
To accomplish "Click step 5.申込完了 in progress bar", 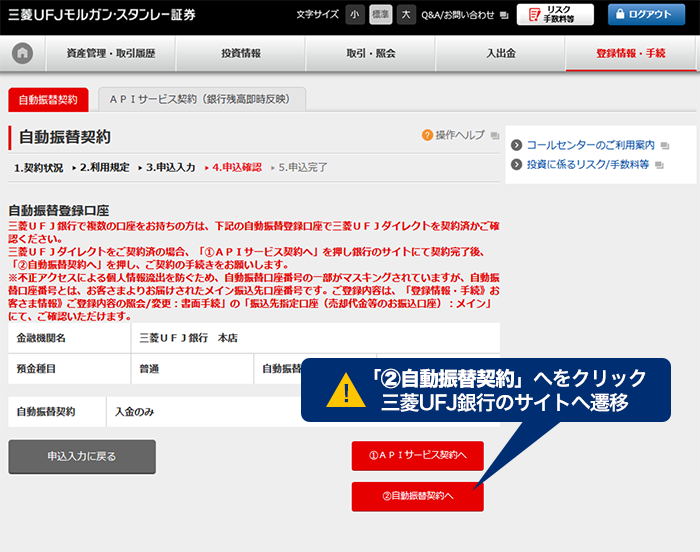I will 303,167.
